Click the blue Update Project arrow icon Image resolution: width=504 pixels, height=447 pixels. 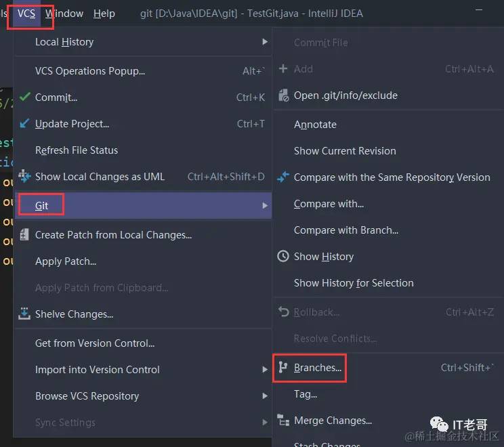coord(24,123)
